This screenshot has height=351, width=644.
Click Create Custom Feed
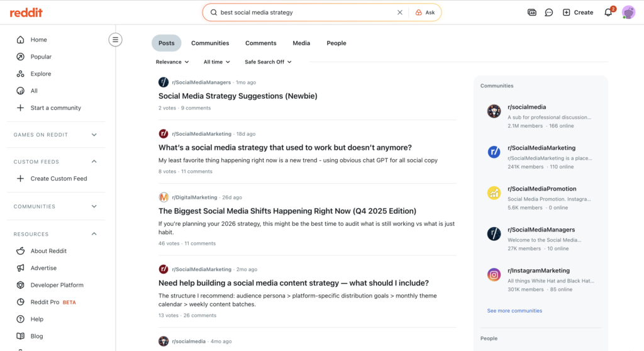[58, 179]
